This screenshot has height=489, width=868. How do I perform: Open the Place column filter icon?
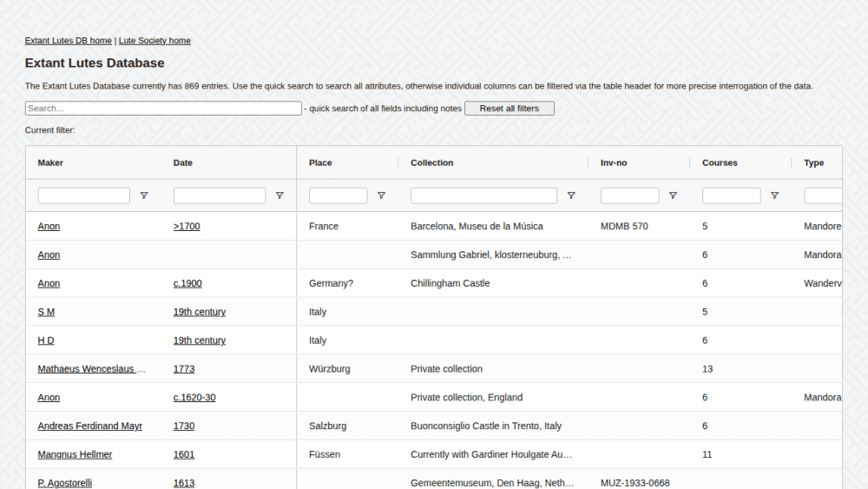[381, 195]
